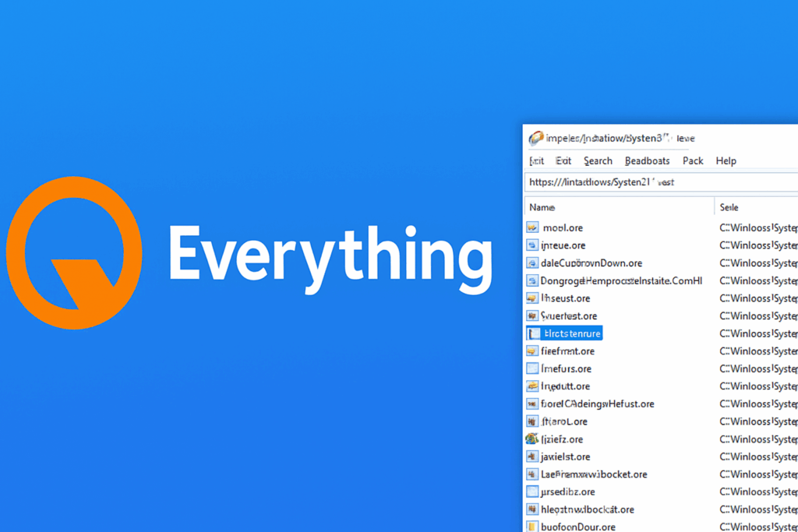Open the Search menu
This screenshot has width=798, height=532.
point(598,160)
